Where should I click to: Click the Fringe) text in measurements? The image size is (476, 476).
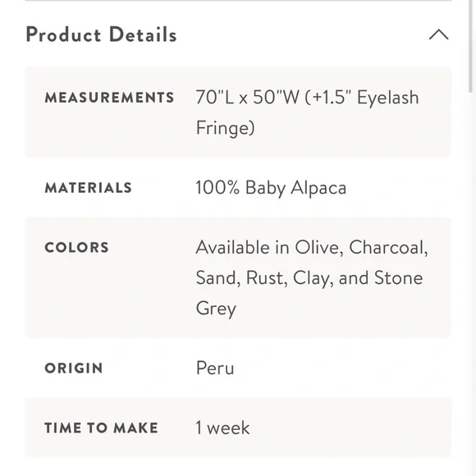(x=226, y=128)
